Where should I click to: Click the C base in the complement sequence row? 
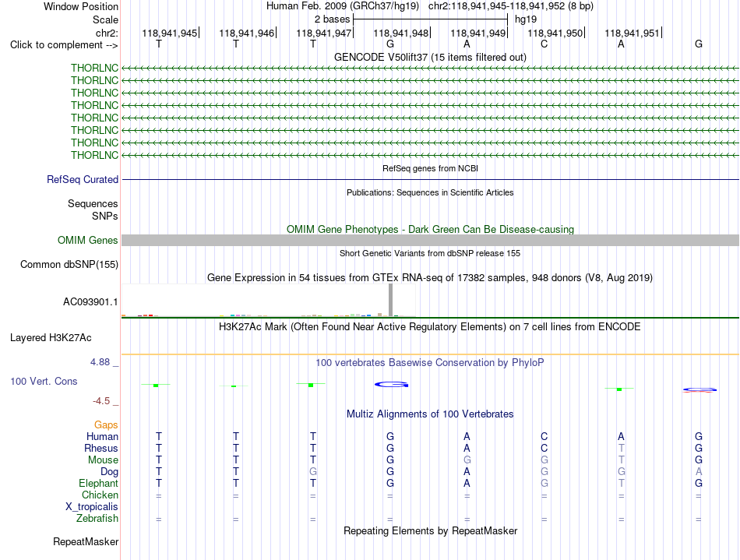pos(544,44)
